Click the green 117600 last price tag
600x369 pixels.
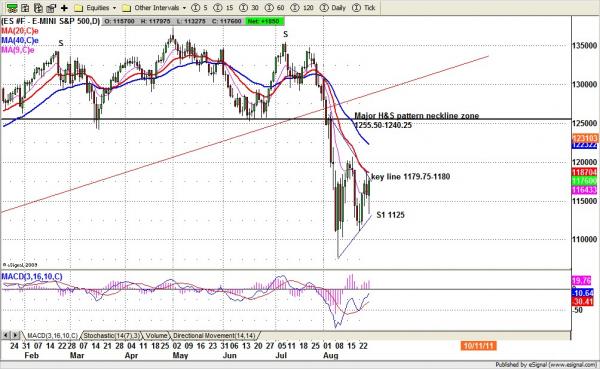pyautogui.click(x=585, y=181)
